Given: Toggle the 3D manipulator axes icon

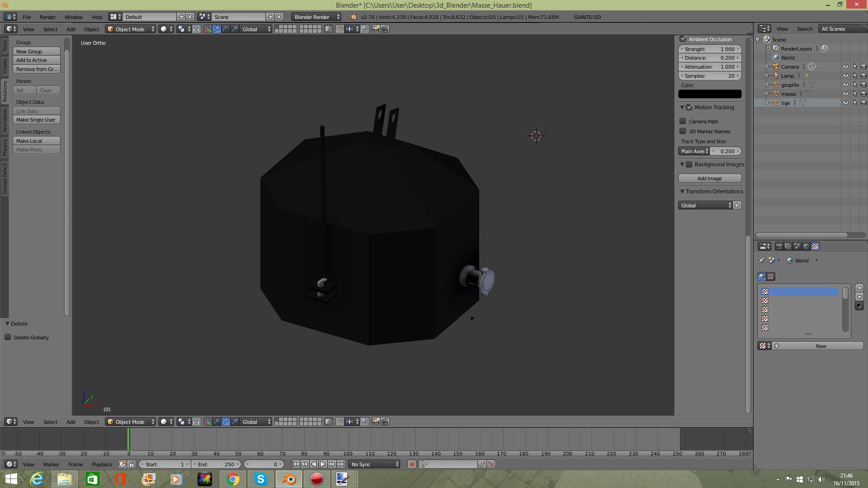Looking at the screenshot, I should point(208,29).
